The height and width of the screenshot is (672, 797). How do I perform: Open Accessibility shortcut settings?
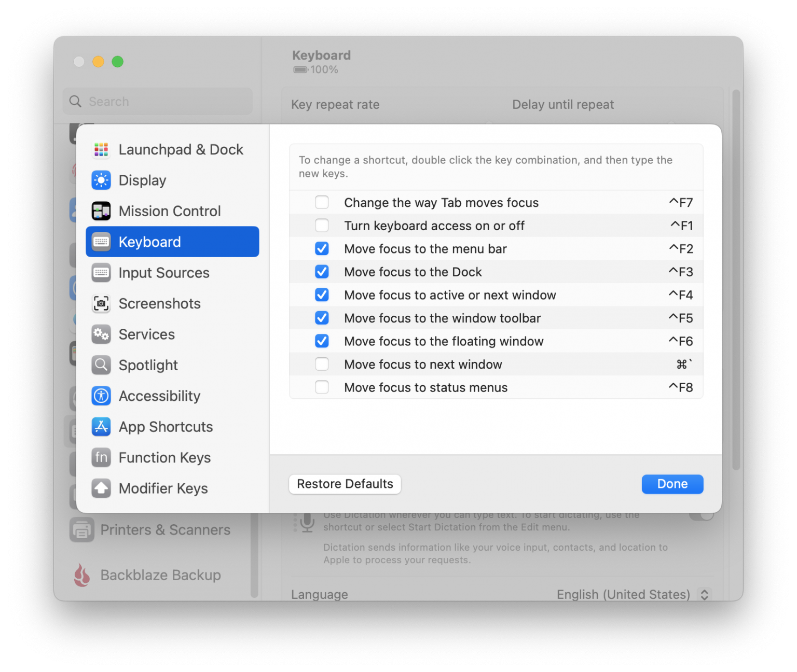coord(159,396)
